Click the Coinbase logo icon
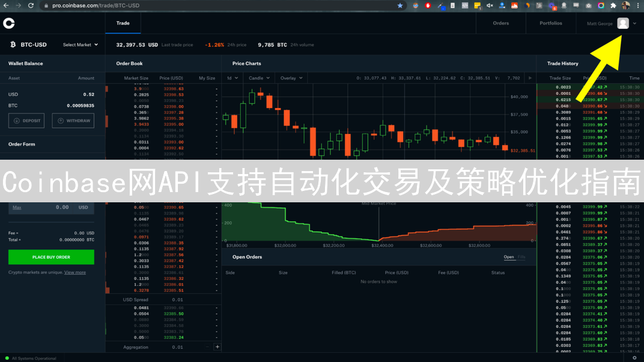 (x=9, y=23)
